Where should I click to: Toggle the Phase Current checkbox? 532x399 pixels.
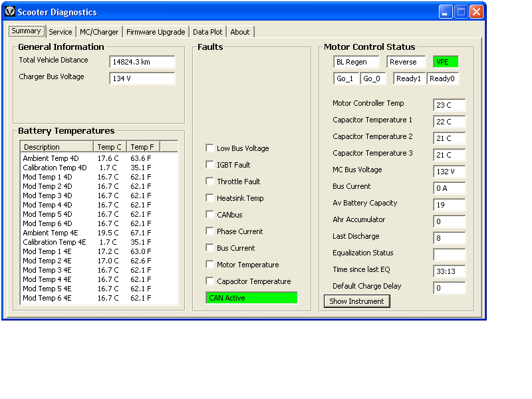click(x=209, y=231)
